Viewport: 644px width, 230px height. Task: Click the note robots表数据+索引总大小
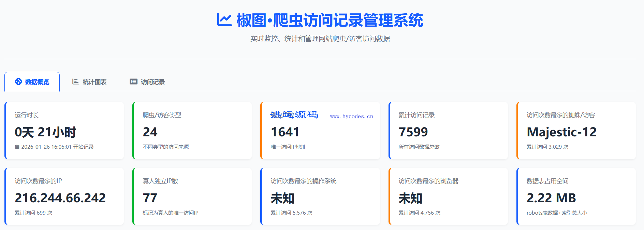click(557, 213)
